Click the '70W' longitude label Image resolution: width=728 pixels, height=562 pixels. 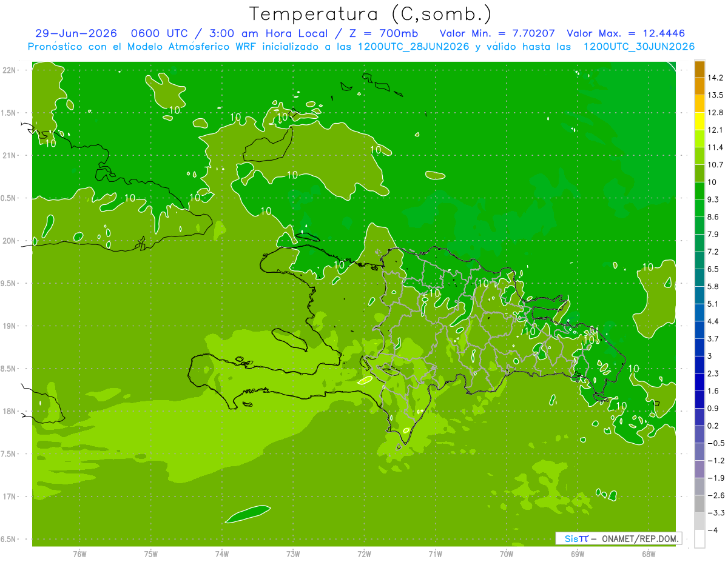507,554
